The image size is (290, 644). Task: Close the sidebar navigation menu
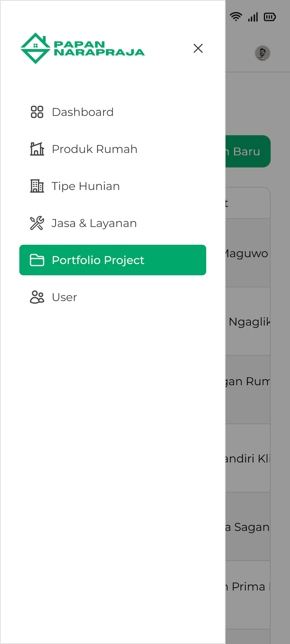198,48
